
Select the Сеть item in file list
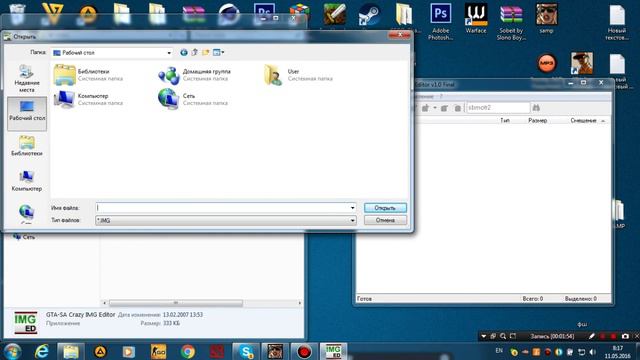click(193, 99)
